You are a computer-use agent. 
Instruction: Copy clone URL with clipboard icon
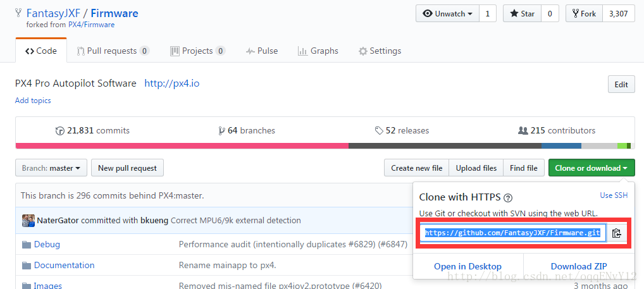coord(617,233)
